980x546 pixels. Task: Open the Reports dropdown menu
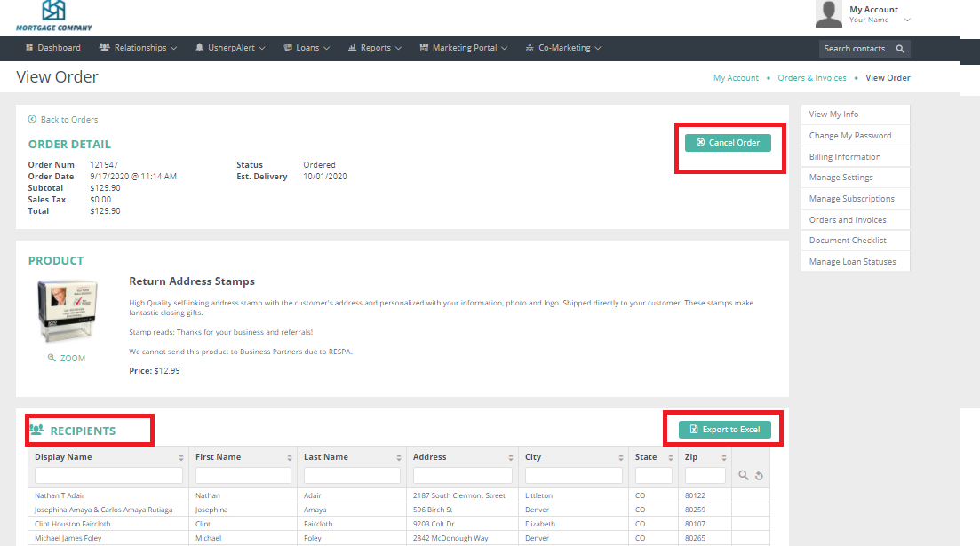(374, 48)
